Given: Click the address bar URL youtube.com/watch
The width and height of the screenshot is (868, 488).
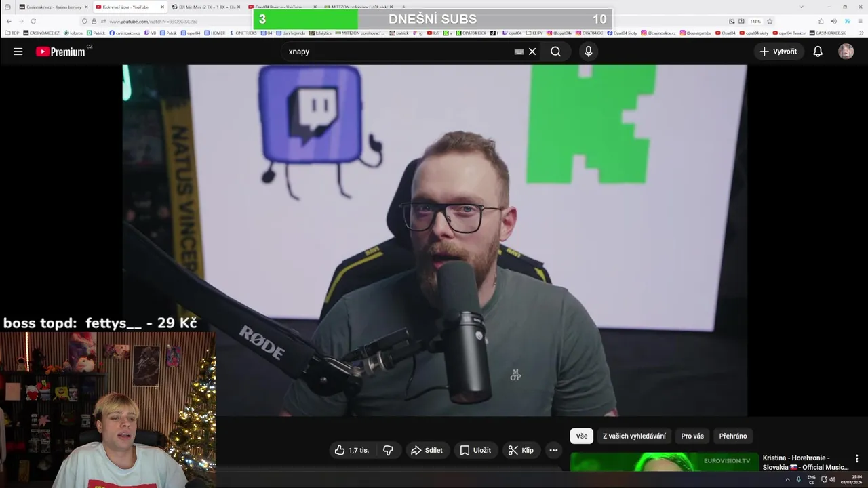Looking at the screenshot, I should [153, 21].
